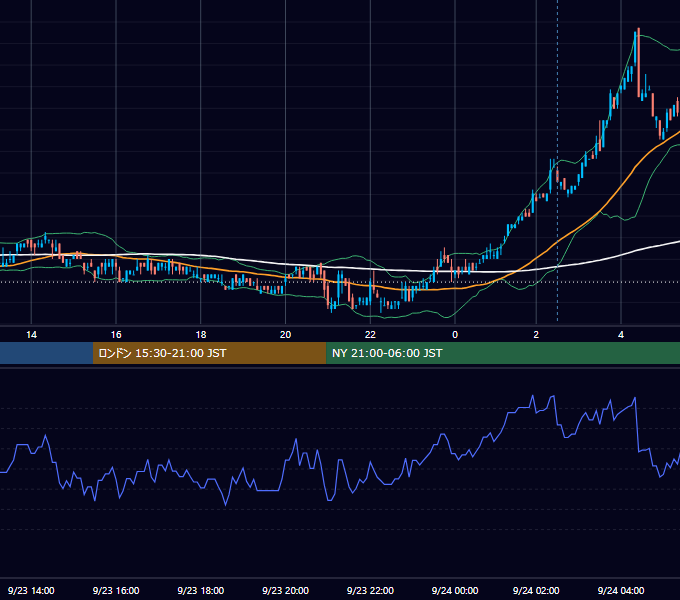This screenshot has width=680, height=600.
Task: Click the 9/23 18:00 date label
Action: pos(201,590)
